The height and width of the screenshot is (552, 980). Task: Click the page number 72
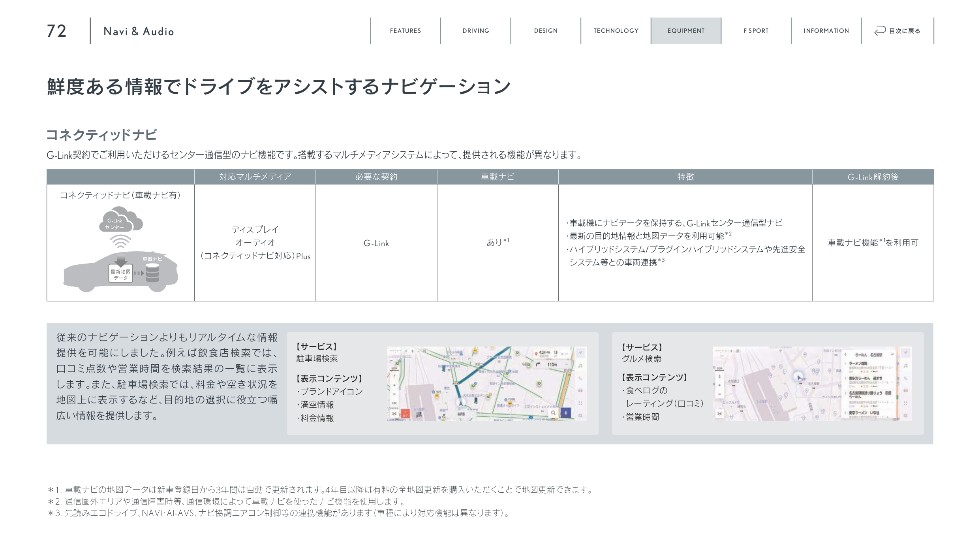click(56, 31)
